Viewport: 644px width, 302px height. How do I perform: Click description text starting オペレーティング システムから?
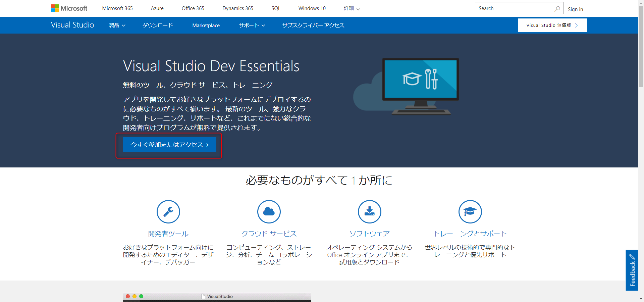pos(370,255)
